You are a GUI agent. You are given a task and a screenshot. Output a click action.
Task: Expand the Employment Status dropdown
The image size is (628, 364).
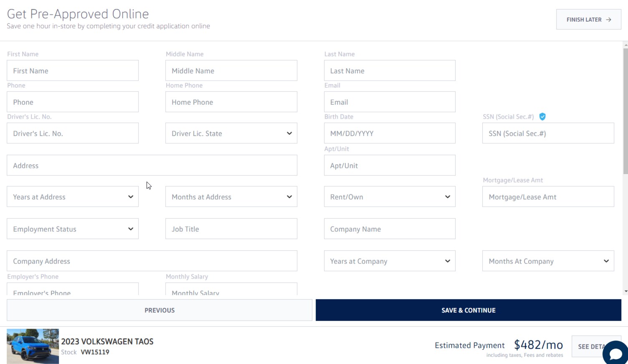(73, 229)
